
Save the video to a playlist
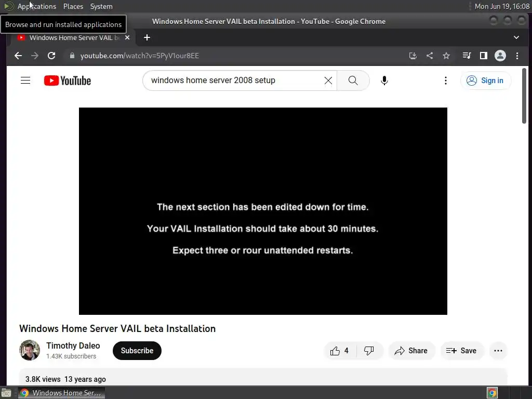tap(461, 351)
